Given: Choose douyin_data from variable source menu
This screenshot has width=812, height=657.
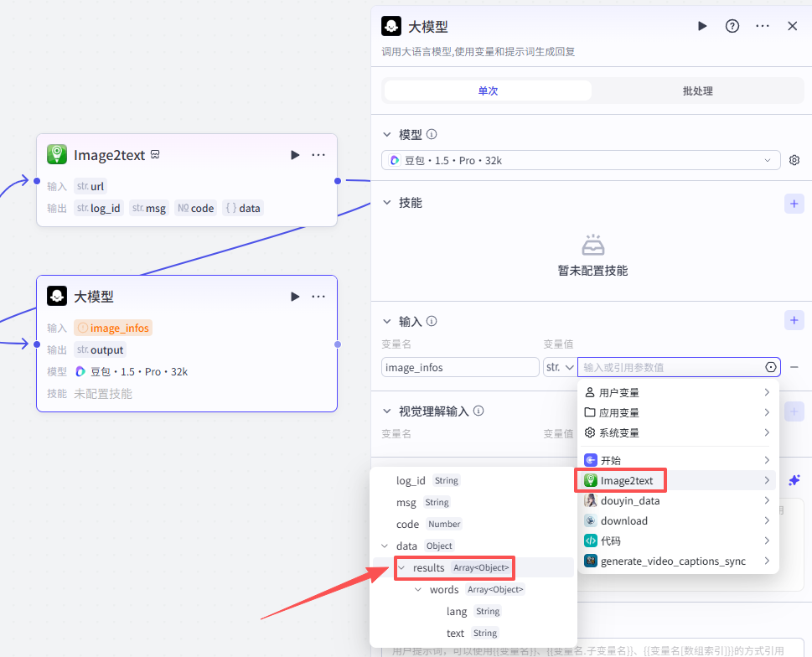Looking at the screenshot, I should 629,500.
